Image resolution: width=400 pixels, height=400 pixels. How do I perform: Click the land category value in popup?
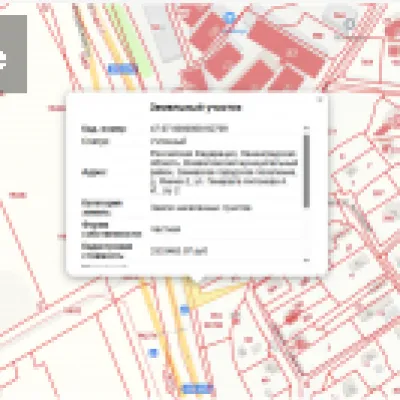201,208
